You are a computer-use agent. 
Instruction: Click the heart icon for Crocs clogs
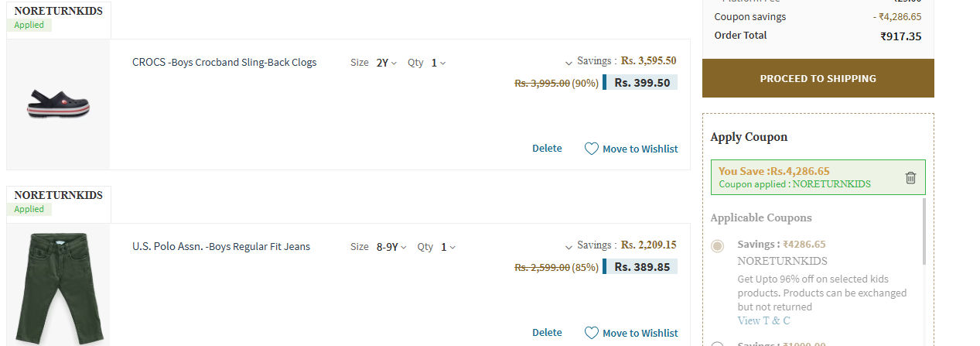click(x=591, y=149)
